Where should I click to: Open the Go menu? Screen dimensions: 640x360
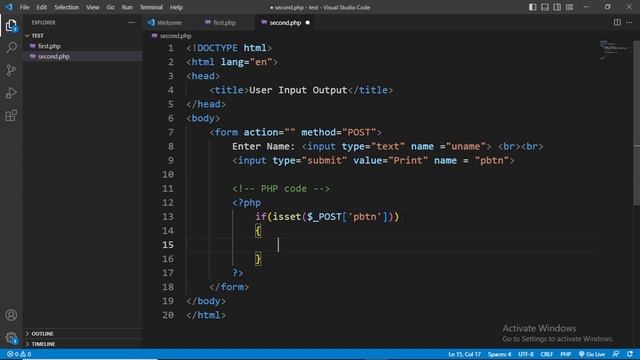(x=110, y=7)
